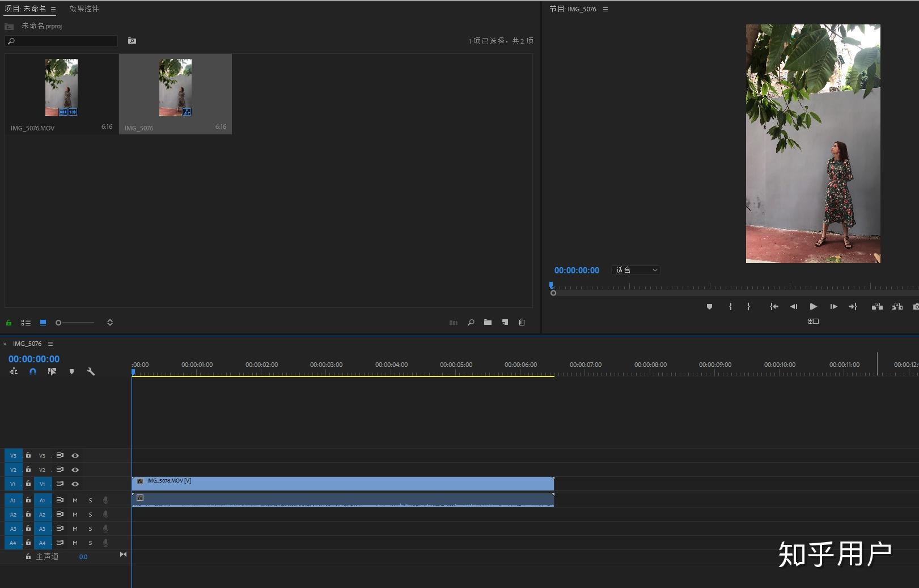Toggle lock on track A2
Image resolution: width=919 pixels, height=588 pixels.
(28, 514)
